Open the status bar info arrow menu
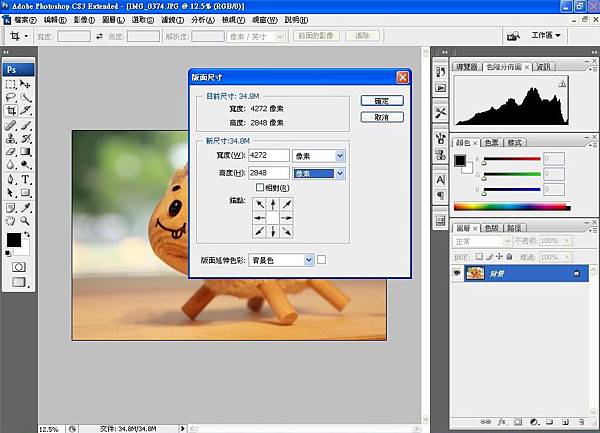The width and height of the screenshot is (600, 433). click(x=183, y=429)
